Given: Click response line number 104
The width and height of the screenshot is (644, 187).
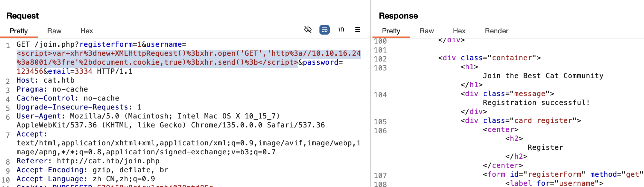Looking at the screenshot, I should coord(380,95).
